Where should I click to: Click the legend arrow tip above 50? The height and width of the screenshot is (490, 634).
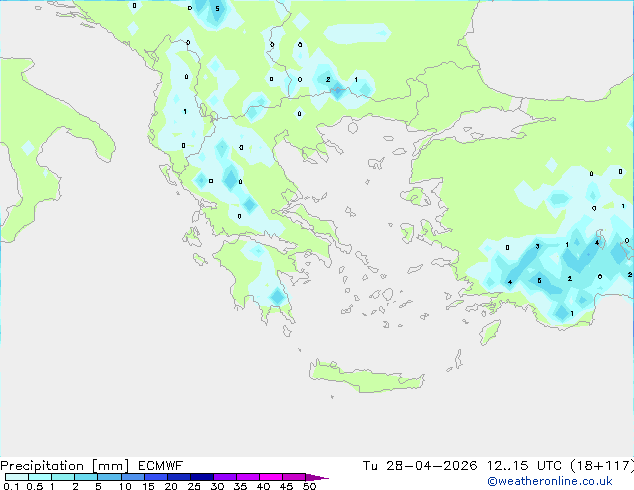317,477
